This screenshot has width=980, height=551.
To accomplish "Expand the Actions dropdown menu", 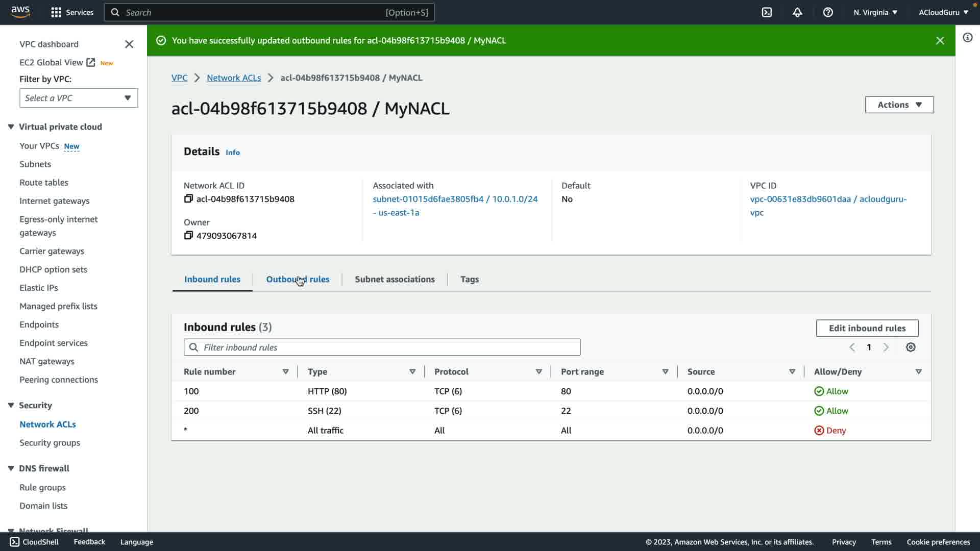I will pyautogui.click(x=899, y=105).
